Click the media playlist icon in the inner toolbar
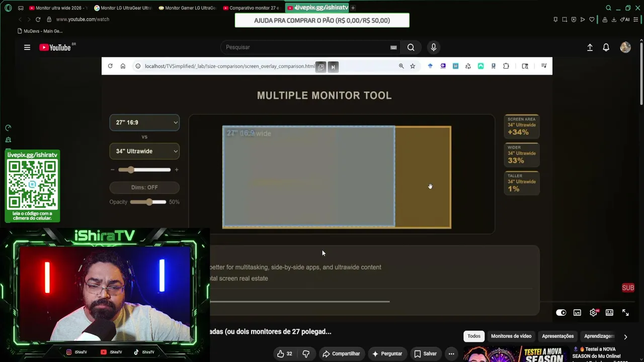The width and height of the screenshot is (644, 362). pyautogui.click(x=544, y=66)
